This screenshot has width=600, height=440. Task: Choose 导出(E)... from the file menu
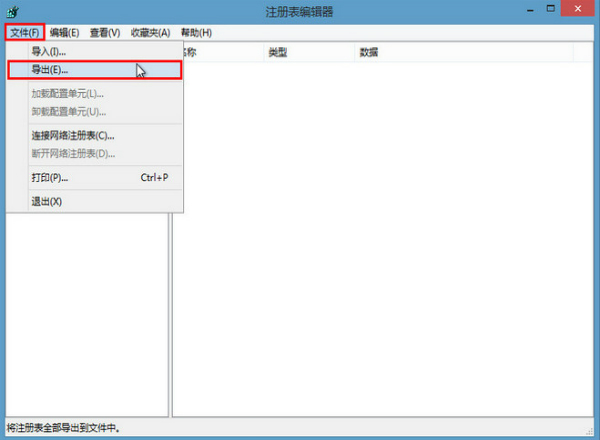[x=95, y=70]
